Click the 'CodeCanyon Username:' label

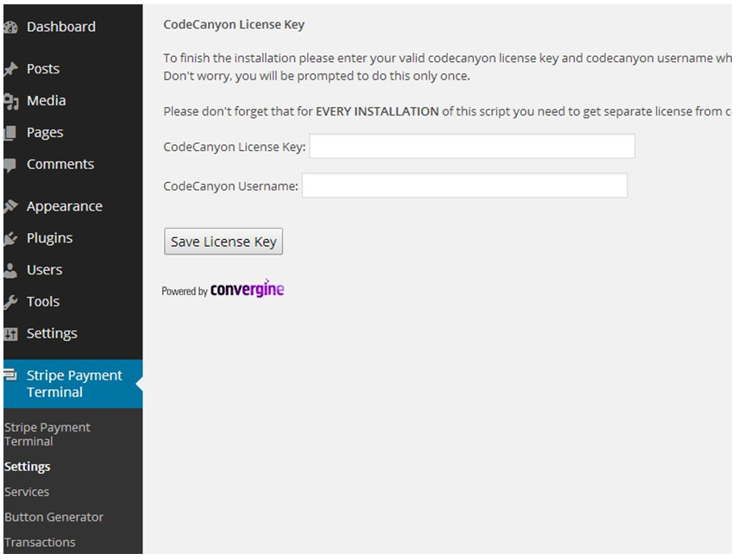[230, 186]
